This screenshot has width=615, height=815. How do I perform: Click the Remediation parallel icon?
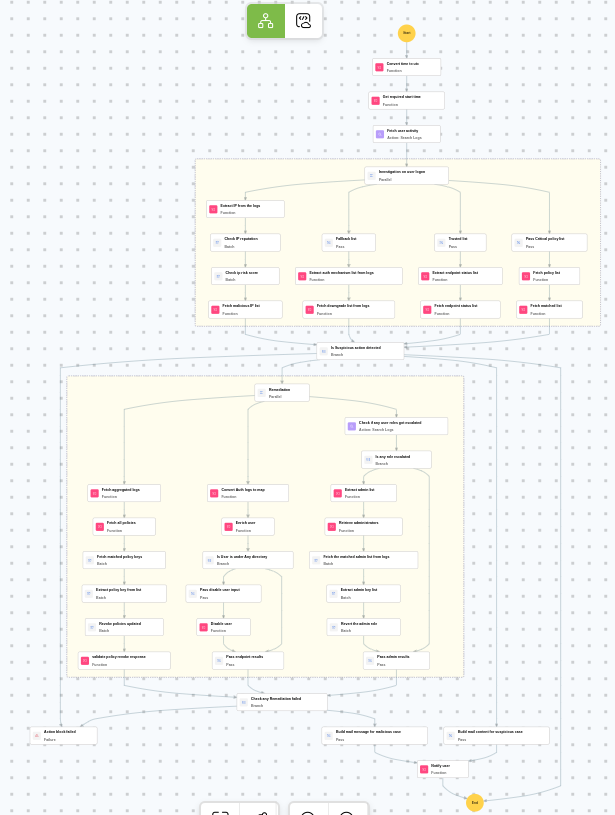click(x=261, y=393)
